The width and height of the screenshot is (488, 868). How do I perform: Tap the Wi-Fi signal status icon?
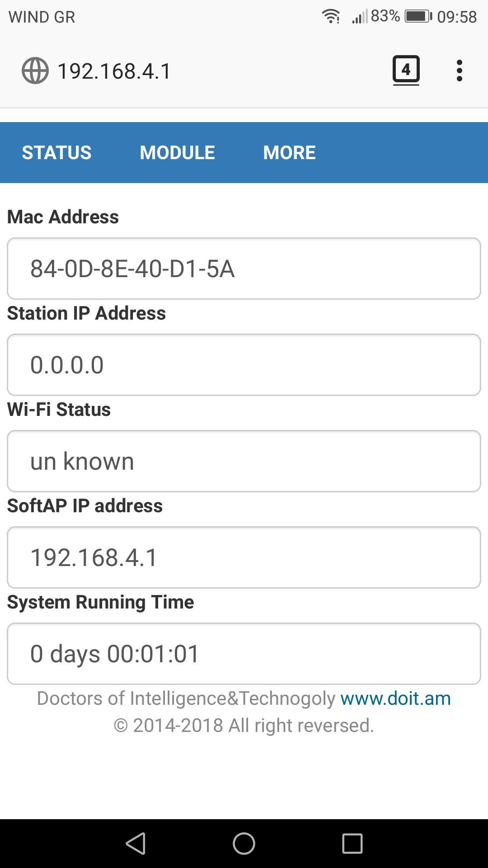coord(331,17)
